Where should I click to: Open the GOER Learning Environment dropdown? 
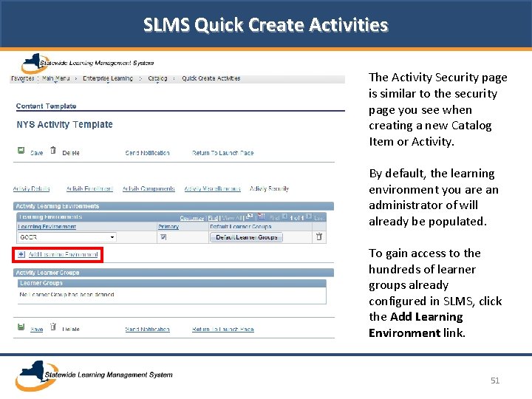click(66, 237)
